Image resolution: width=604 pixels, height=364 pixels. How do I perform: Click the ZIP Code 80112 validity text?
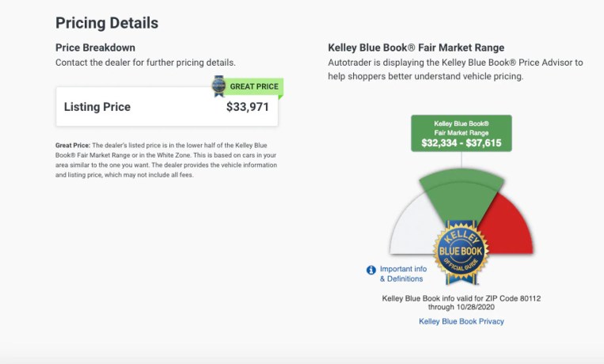pyautogui.click(x=461, y=303)
